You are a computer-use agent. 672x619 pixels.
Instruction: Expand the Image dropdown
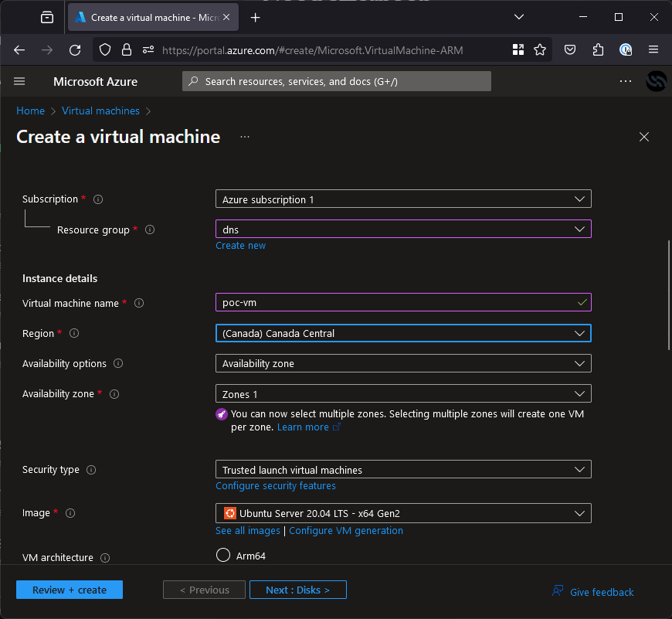pos(403,513)
